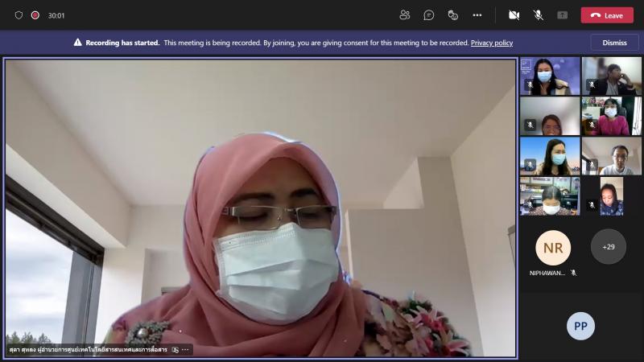644x362 pixels.
Task: Open the Privacy policy link
Action: click(492, 43)
